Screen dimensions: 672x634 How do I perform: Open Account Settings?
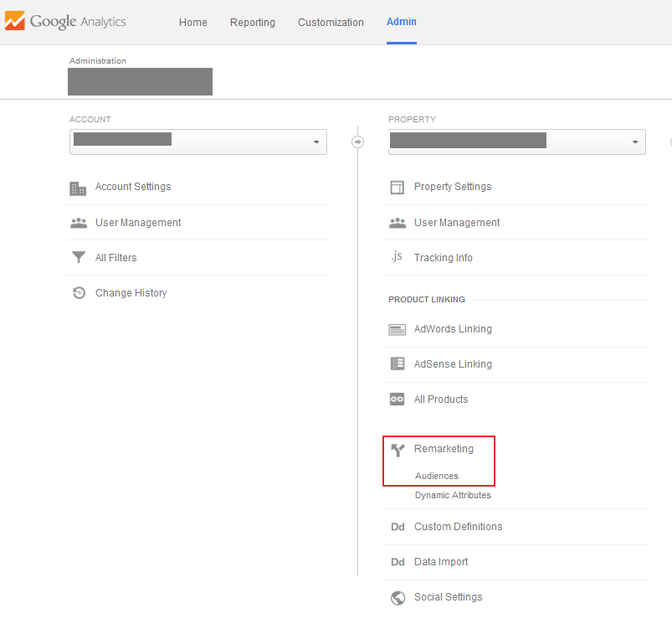pos(133,187)
